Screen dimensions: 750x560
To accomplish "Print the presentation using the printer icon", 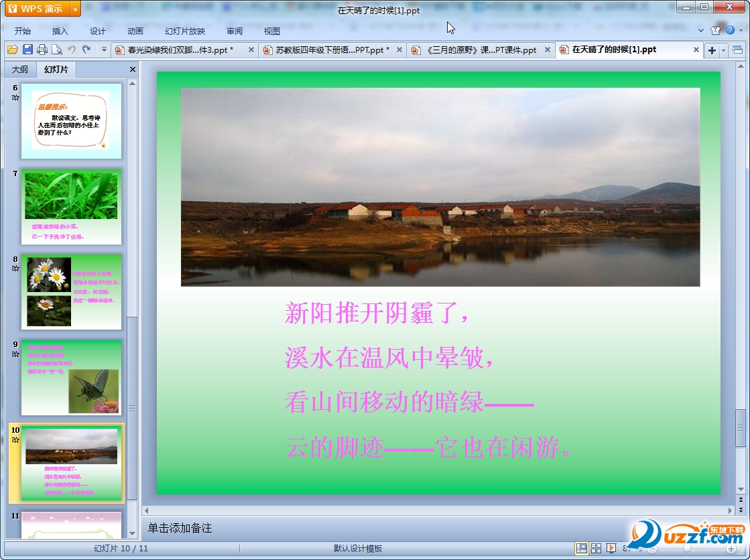I will click(x=42, y=50).
